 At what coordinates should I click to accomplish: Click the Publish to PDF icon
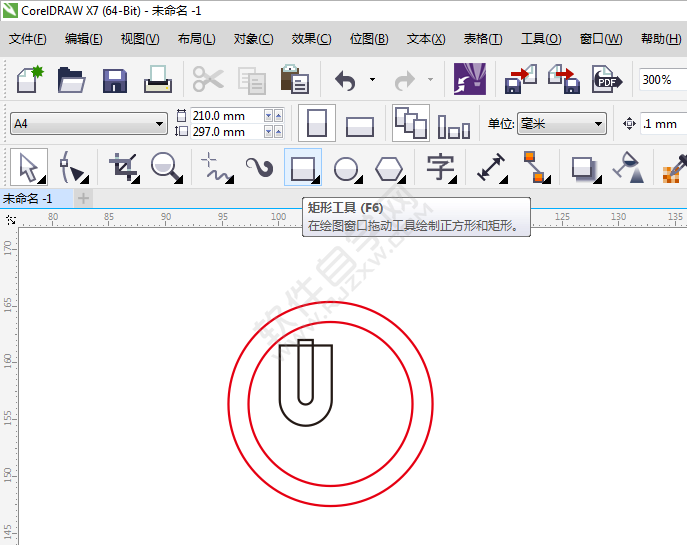(x=607, y=79)
